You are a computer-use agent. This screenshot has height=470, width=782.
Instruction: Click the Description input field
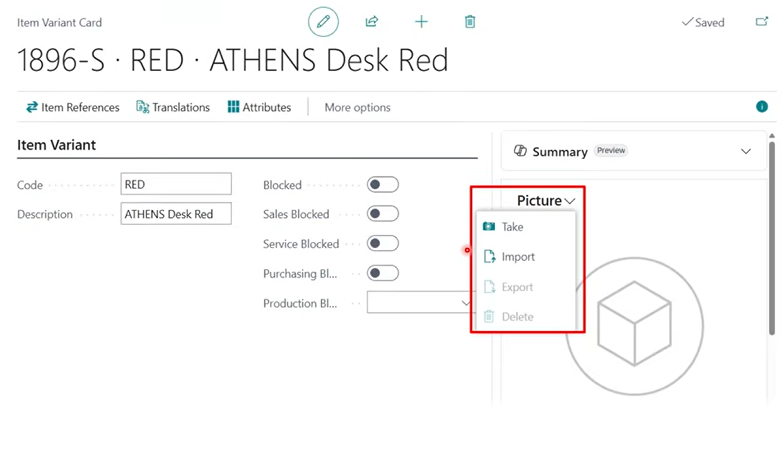coord(175,214)
